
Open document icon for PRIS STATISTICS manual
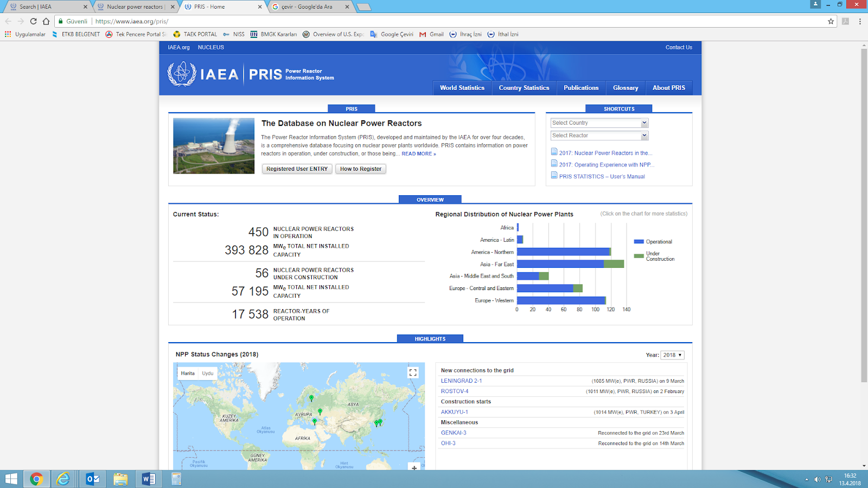554,175
